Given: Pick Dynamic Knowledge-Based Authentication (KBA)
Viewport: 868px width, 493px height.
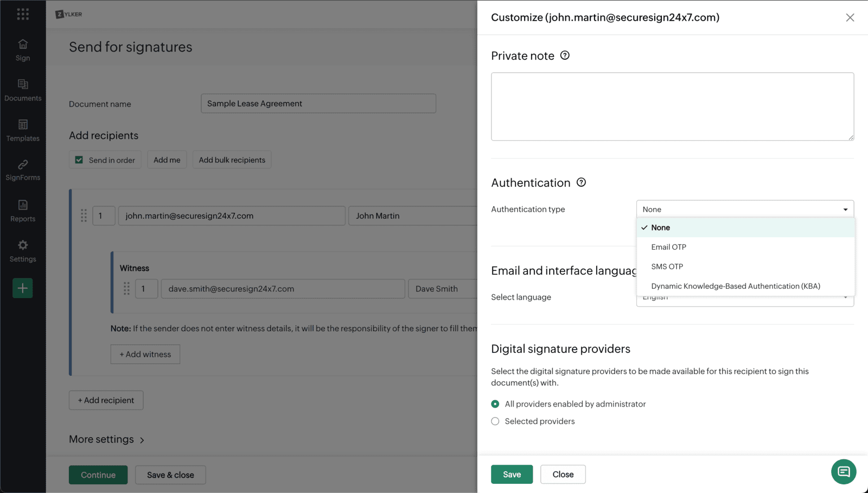Looking at the screenshot, I should 735,286.
